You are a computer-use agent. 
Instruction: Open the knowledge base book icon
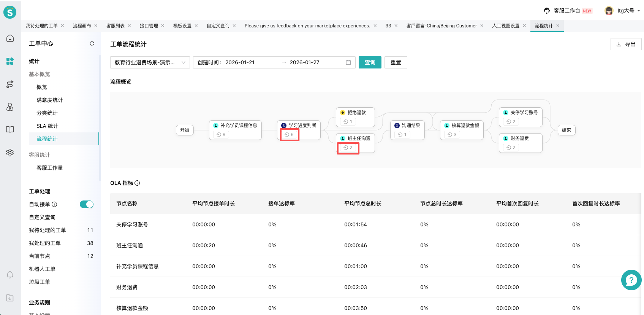[10, 129]
